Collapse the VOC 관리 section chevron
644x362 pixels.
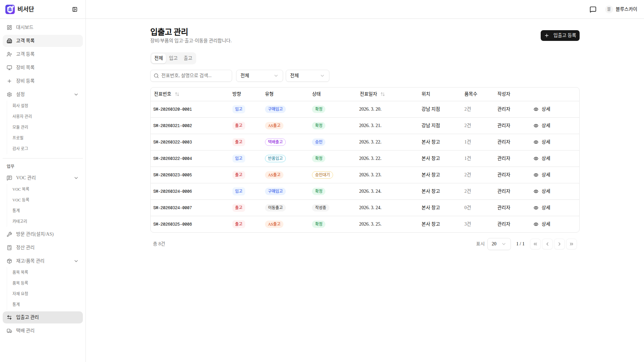(x=76, y=178)
